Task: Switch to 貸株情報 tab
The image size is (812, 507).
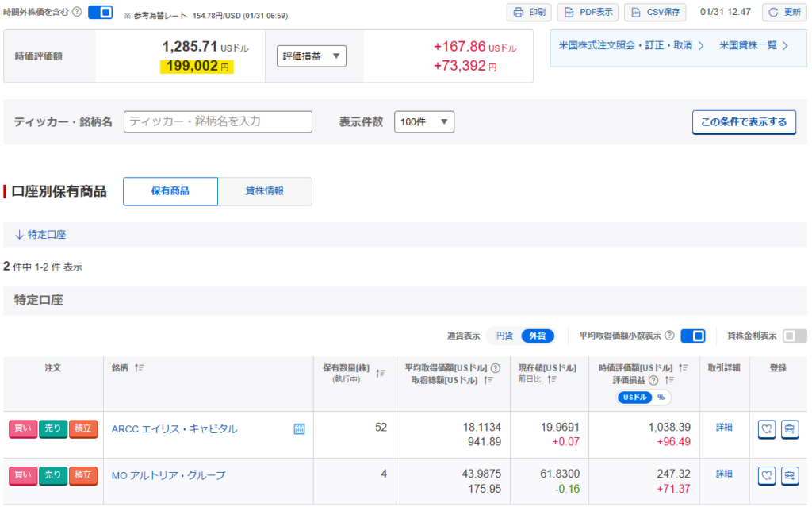Action: click(x=265, y=191)
